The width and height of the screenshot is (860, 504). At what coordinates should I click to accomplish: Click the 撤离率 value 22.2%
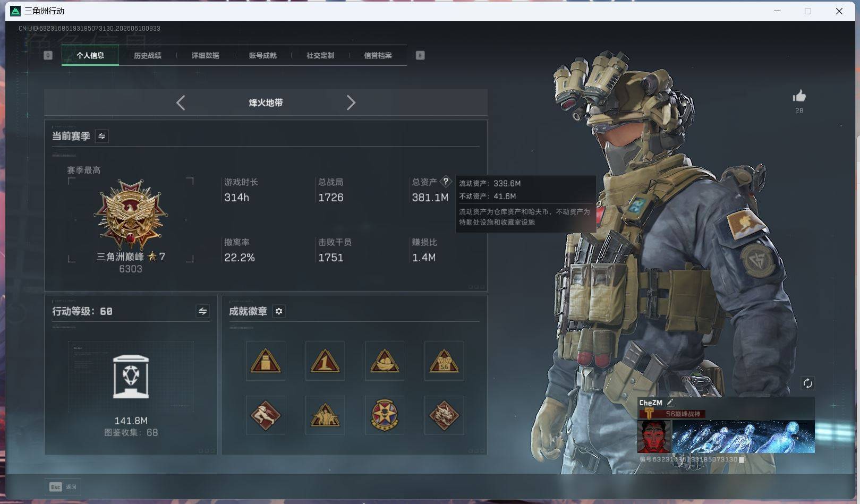pos(240,258)
